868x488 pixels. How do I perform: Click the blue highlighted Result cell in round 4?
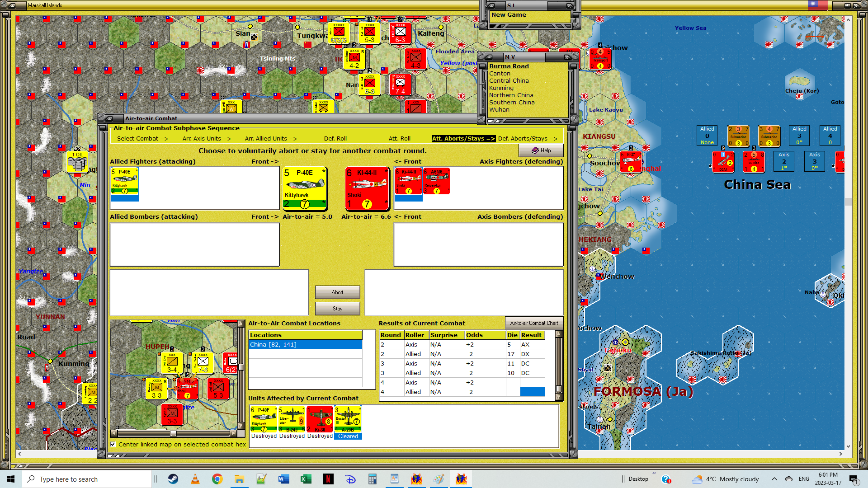(x=532, y=392)
